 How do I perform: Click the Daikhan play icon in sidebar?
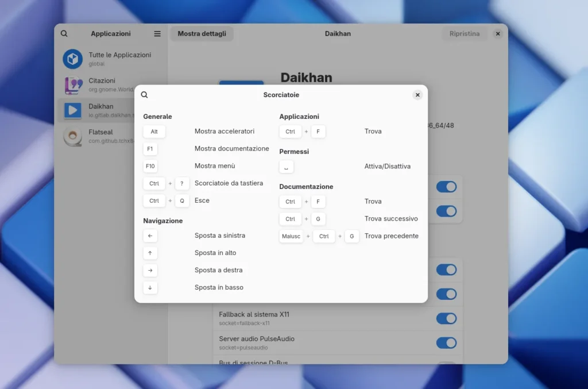point(73,110)
